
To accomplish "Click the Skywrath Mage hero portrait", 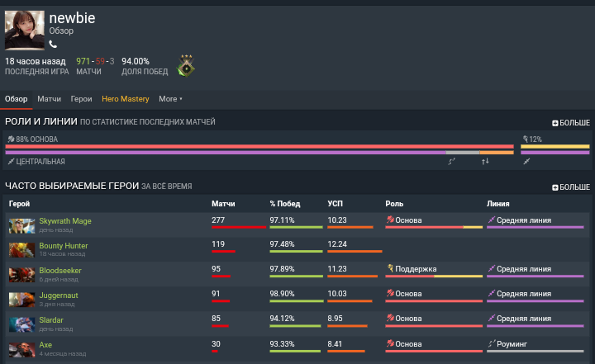I will [x=21, y=225].
